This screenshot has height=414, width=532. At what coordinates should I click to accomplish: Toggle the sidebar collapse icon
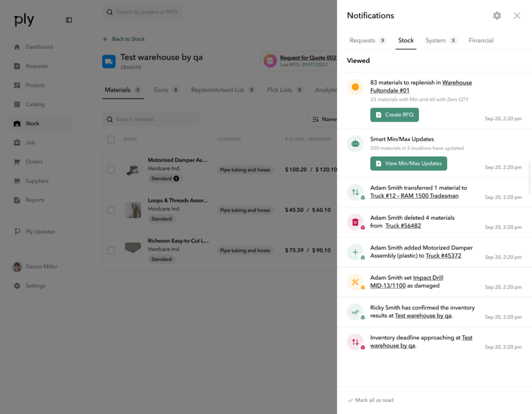69,20
